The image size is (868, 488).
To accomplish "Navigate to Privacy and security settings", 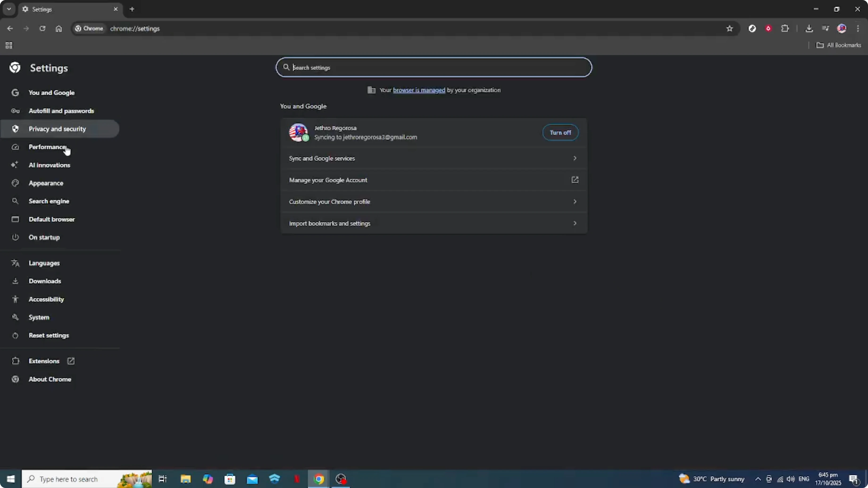I will (x=57, y=129).
